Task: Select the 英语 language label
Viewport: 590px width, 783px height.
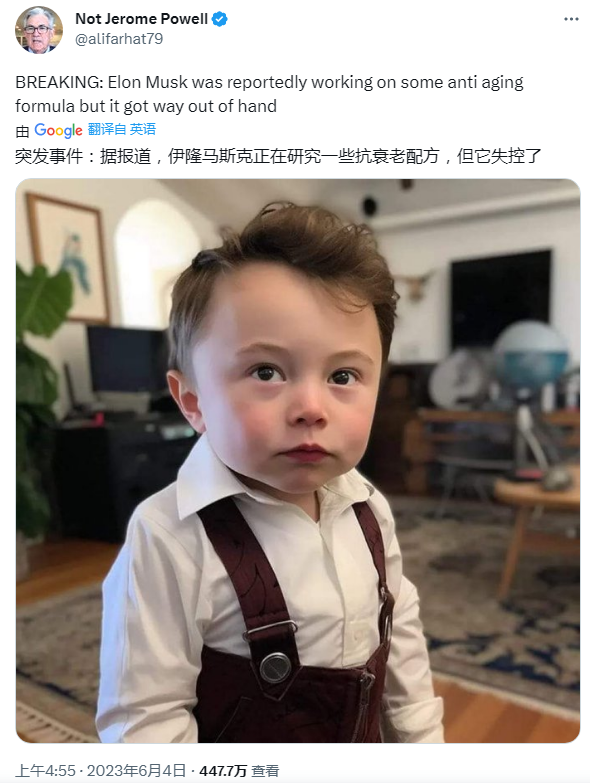Action: coord(143,129)
